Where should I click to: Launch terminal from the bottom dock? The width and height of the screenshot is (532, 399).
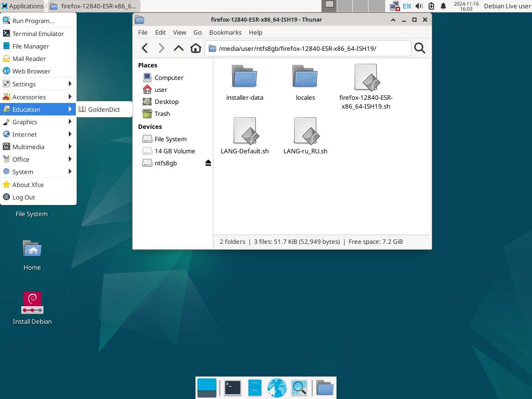coord(232,387)
